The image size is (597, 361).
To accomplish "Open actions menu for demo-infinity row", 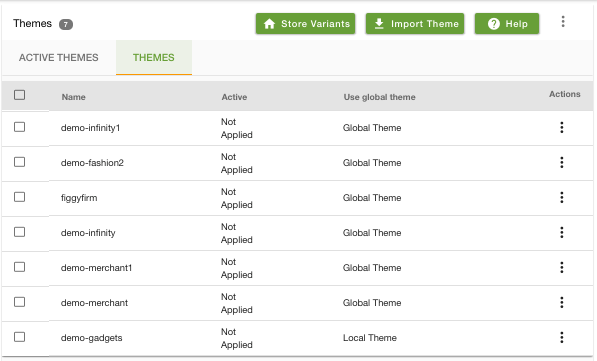I will pos(562,232).
